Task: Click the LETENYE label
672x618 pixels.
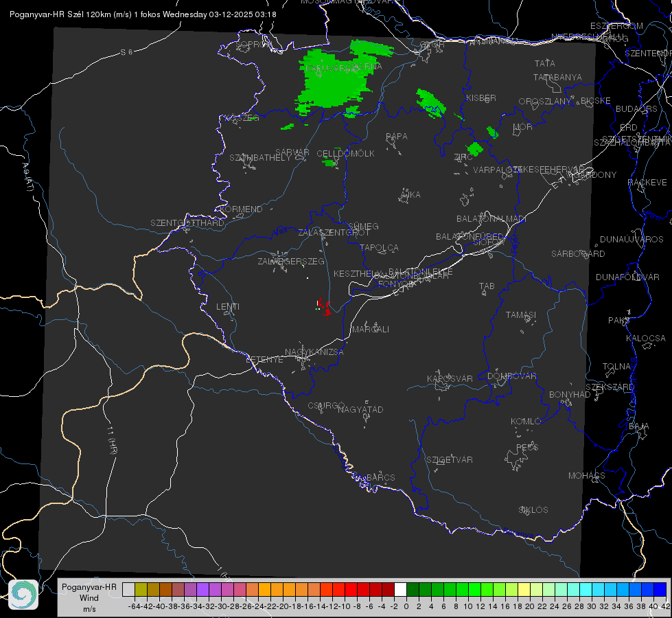Action: pos(264,360)
